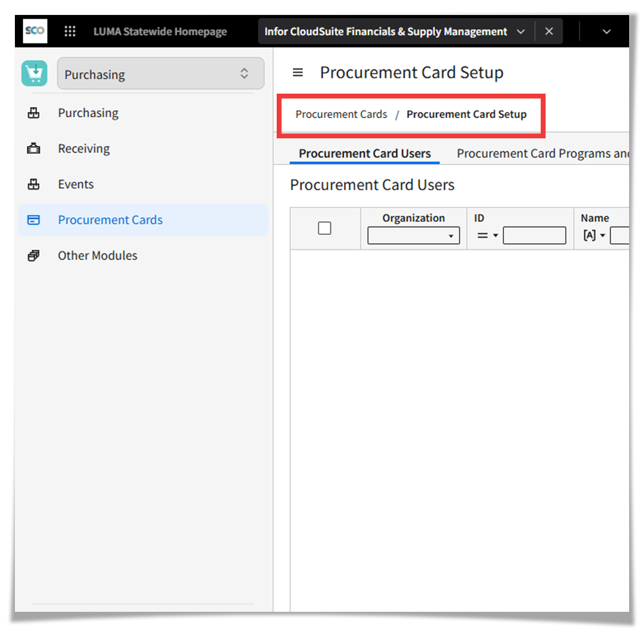Screen dimensions: 644x644
Task: Open the ID equals operator dropdown
Action: pos(488,236)
